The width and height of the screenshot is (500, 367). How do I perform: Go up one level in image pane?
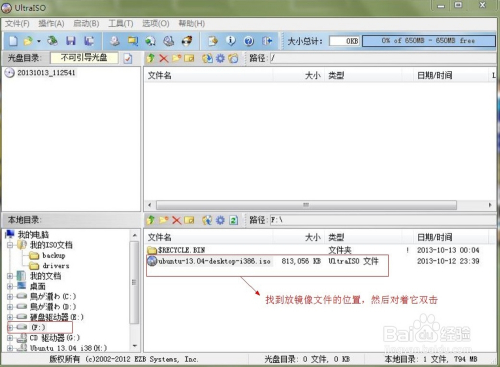pyautogui.click(x=151, y=58)
